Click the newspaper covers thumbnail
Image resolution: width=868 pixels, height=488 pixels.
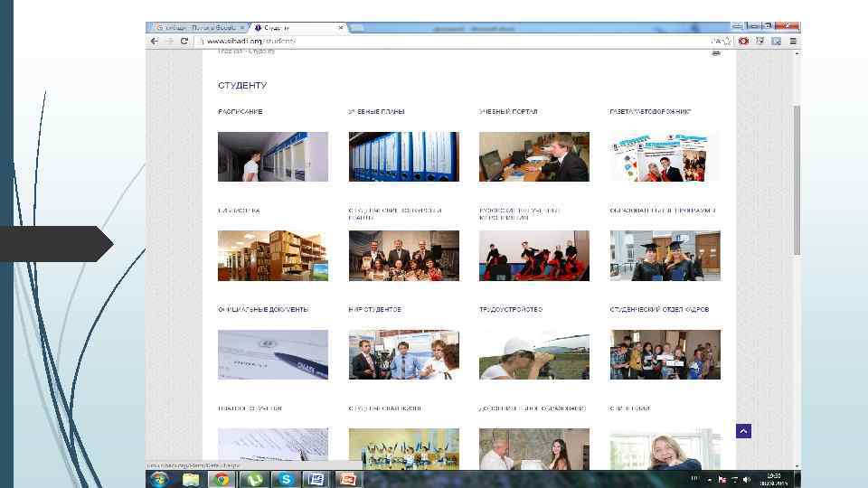click(x=665, y=156)
